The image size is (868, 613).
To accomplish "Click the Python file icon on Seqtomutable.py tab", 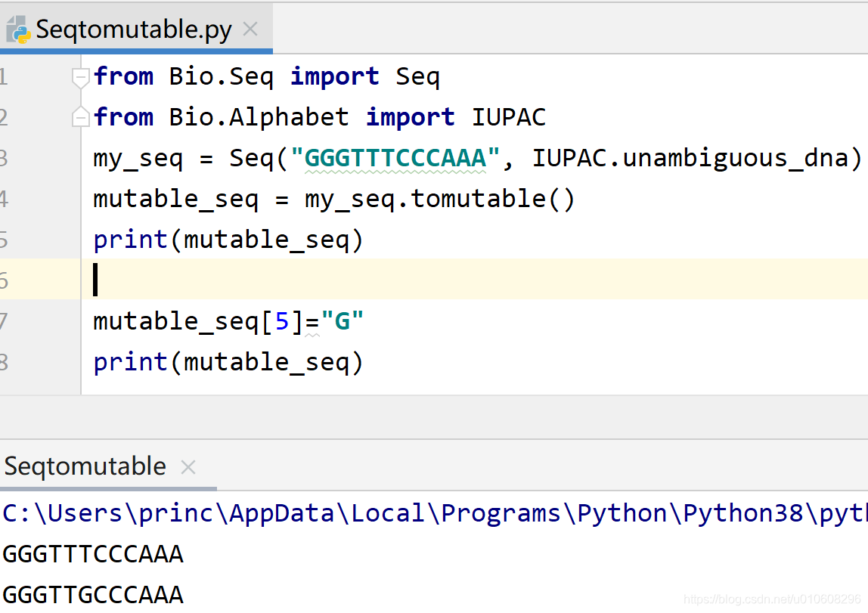I will tap(18, 29).
